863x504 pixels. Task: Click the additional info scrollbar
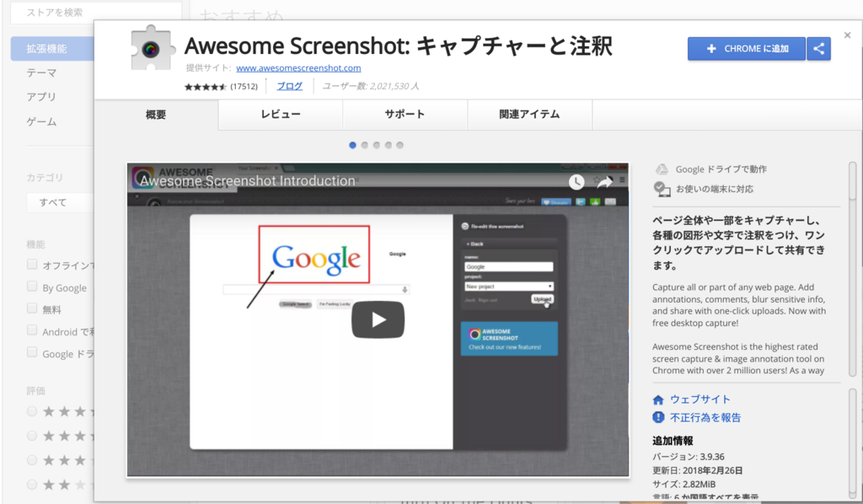[x=853, y=443]
